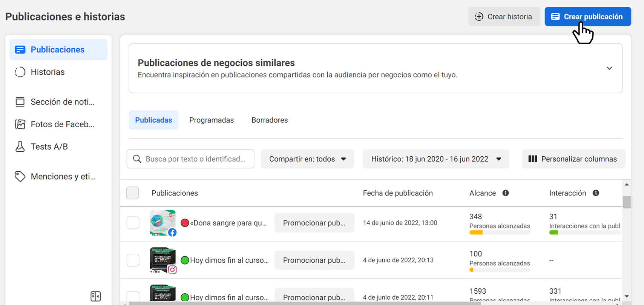Click the search by text input field
Image resolution: width=644 pixels, height=305 pixels.
tap(190, 159)
